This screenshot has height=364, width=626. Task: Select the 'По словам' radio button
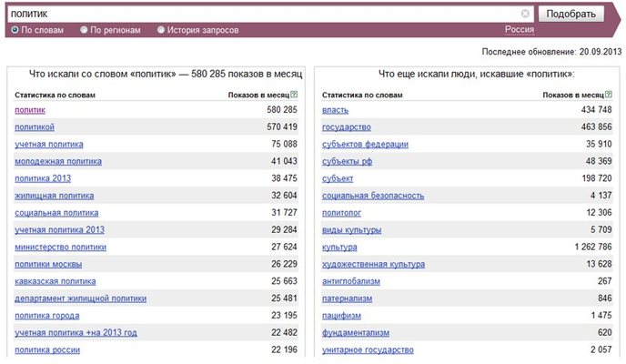(x=15, y=30)
